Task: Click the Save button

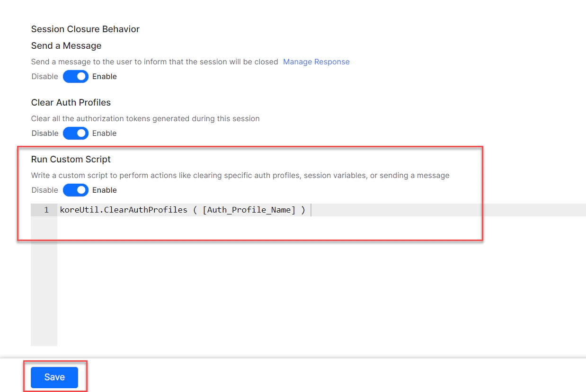Action: (x=54, y=377)
